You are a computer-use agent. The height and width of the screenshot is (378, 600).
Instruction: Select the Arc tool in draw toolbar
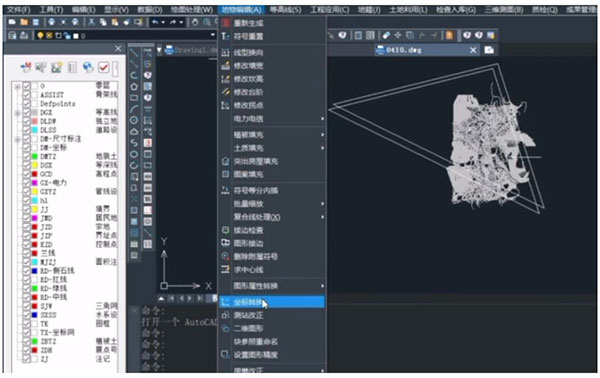click(x=134, y=109)
